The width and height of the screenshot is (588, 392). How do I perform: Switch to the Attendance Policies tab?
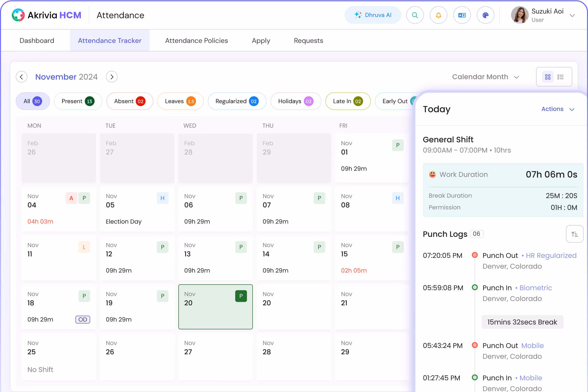click(196, 40)
